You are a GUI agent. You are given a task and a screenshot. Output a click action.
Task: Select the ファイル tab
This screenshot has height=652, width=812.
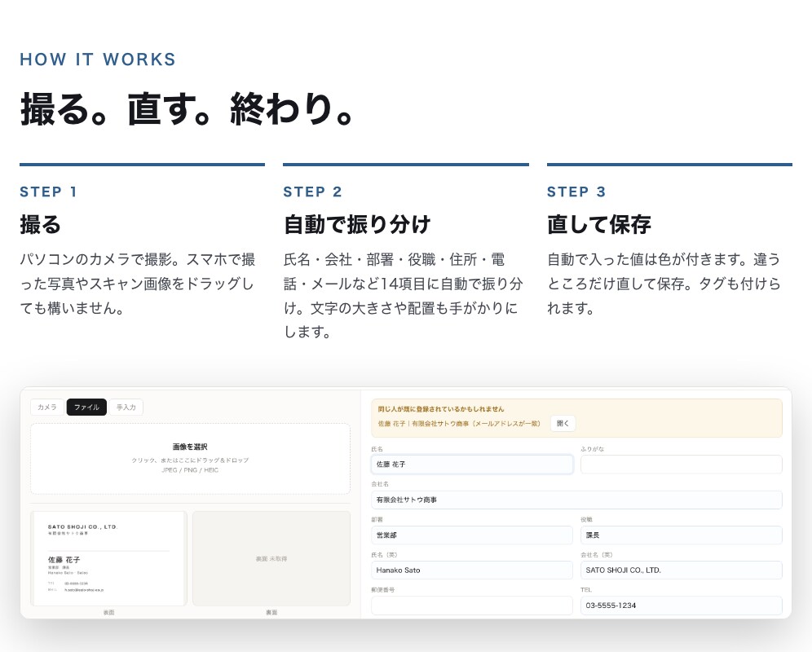86,407
